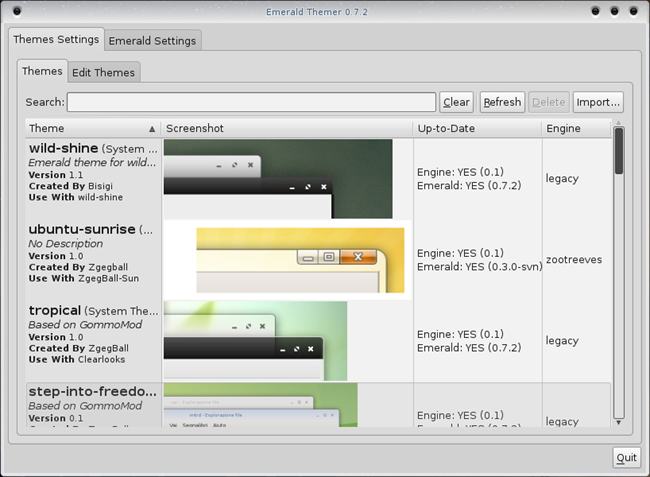Switch to the Edit Themes tab
The height and width of the screenshot is (477, 650).
click(x=103, y=72)
